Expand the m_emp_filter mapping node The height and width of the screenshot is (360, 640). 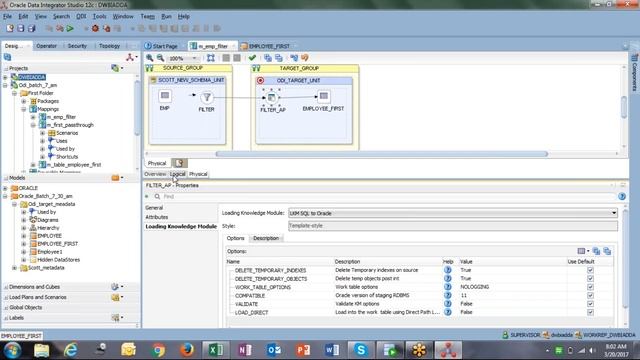[x=33, y=117]
